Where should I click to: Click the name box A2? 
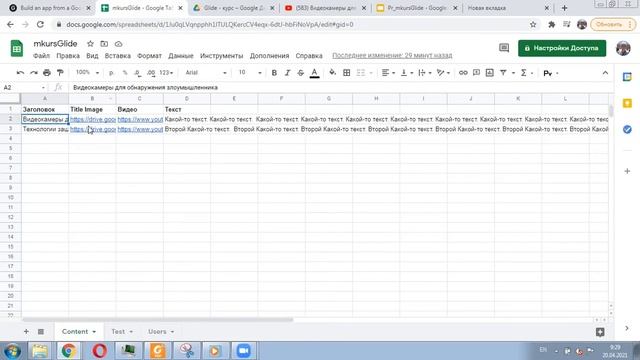tap(24, 87)
